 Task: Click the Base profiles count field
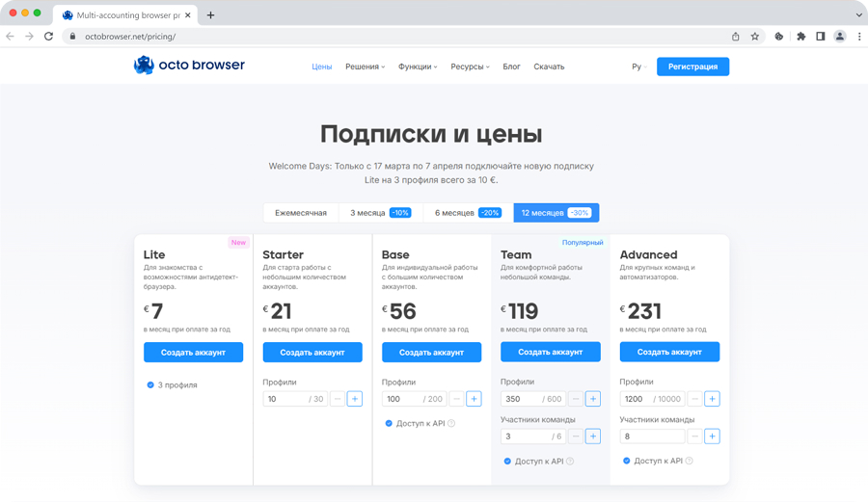point(414,399)
